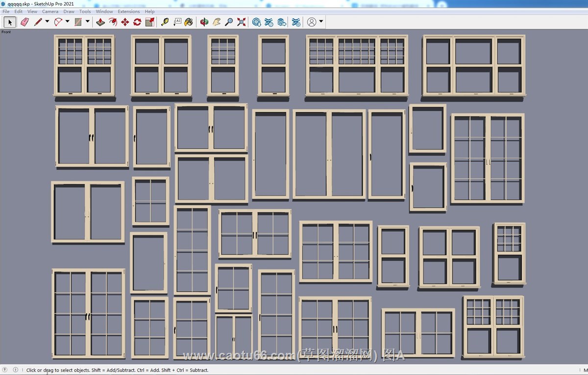Pick the Tape Measure tool
Screen dimensions: 588x375
pos(165,22)
